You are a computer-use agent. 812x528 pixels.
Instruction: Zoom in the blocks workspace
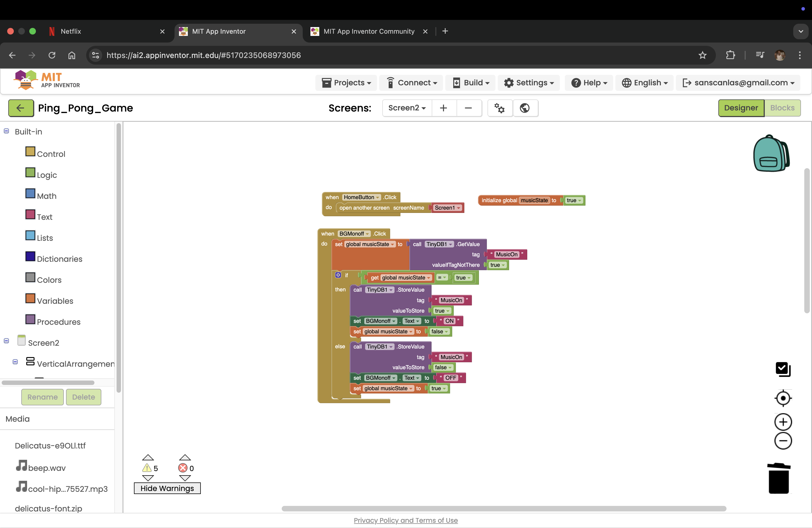783,422
